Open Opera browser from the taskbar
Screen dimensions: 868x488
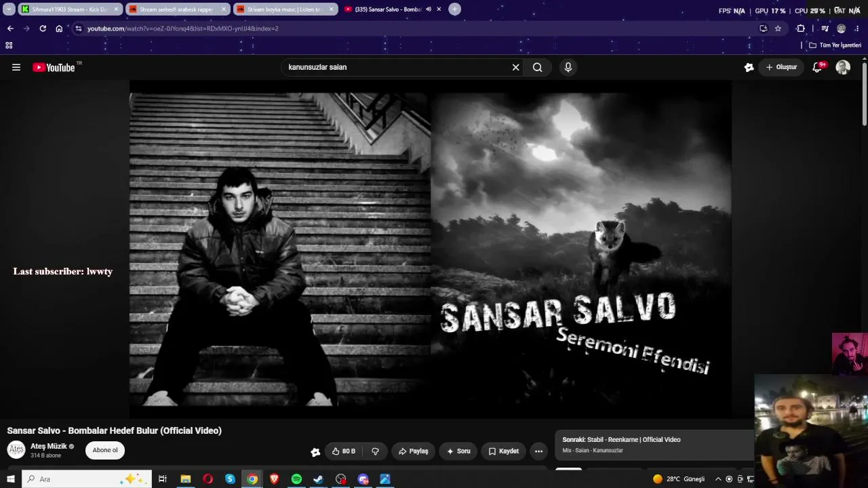point(208,479)
